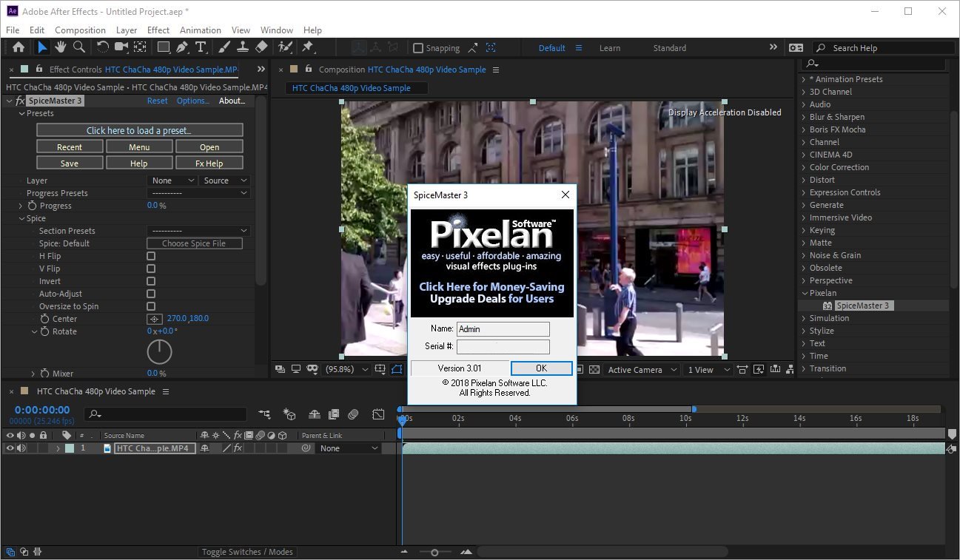Click the Recent presets button

click(70, 147)
